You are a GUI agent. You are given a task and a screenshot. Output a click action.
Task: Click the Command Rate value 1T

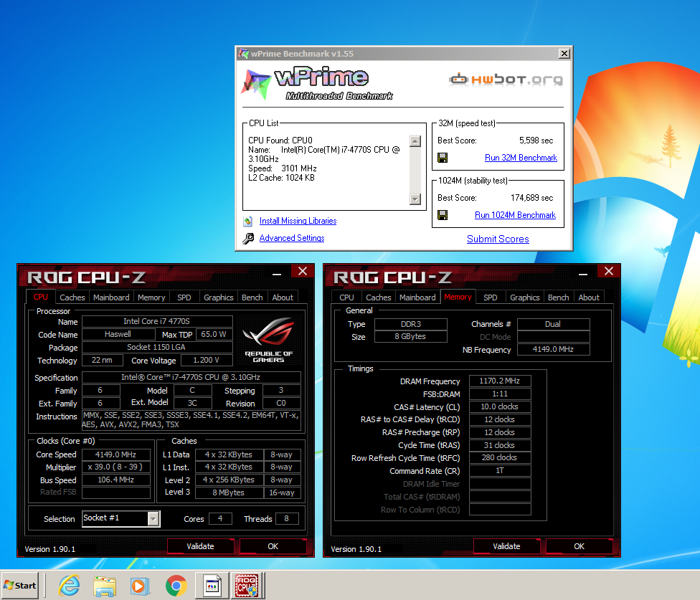pyautogui.click(x=500, y=471)
